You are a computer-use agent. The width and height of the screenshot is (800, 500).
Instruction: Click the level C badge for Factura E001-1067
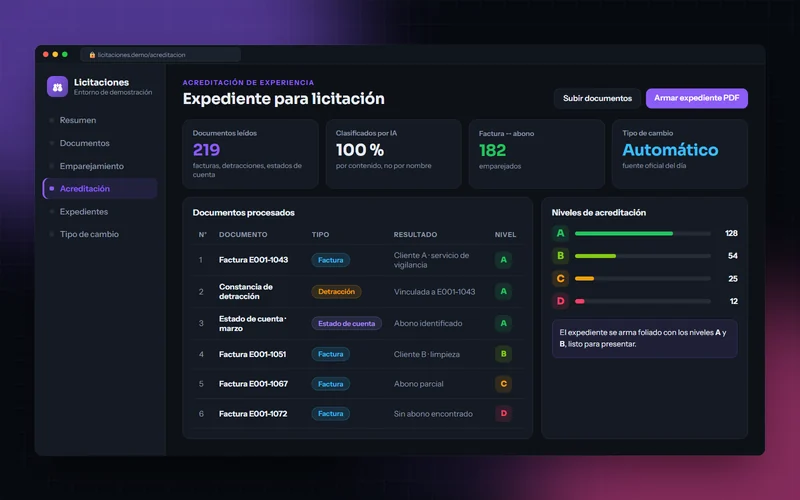tap(504, 384)
